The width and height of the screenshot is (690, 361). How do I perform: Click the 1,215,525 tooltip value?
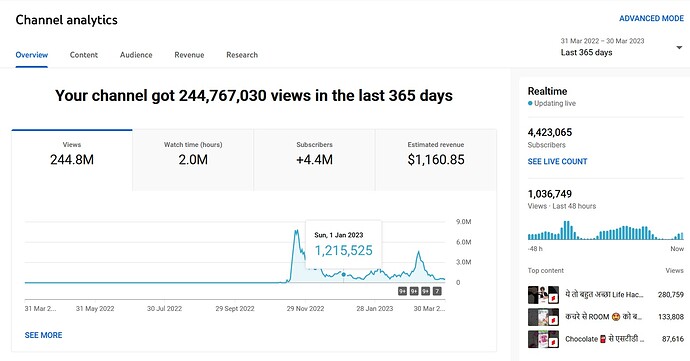pos(344,250)
